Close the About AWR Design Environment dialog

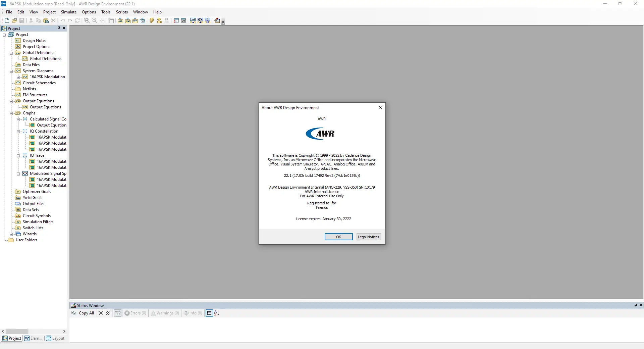380,107
